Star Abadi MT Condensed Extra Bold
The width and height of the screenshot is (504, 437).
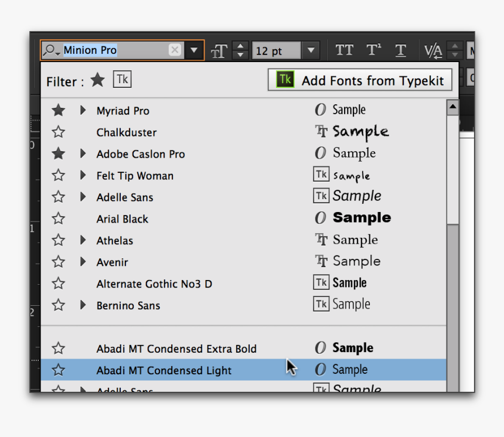click(x=59, y=348)
